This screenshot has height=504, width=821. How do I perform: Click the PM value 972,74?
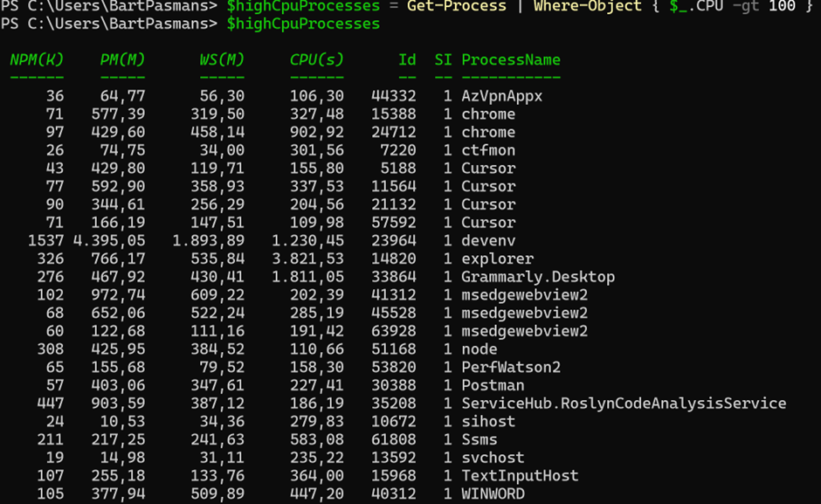(x=118, y=295)
